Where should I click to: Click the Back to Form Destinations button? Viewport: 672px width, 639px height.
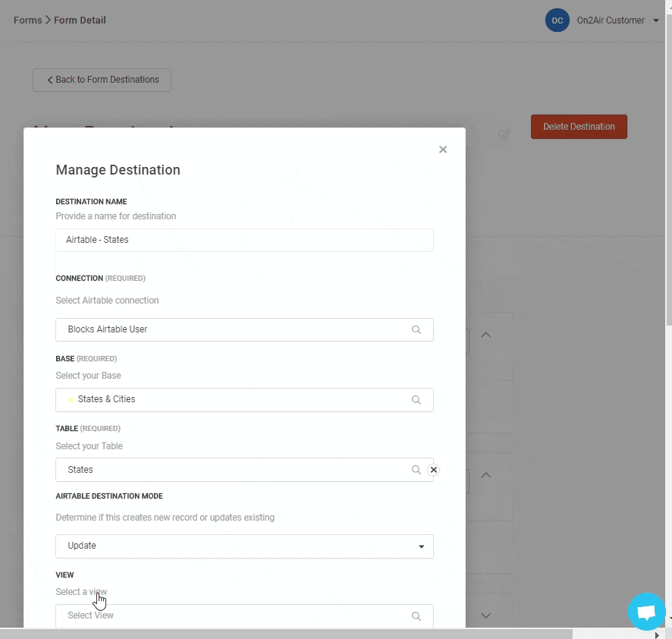(102, 80)
